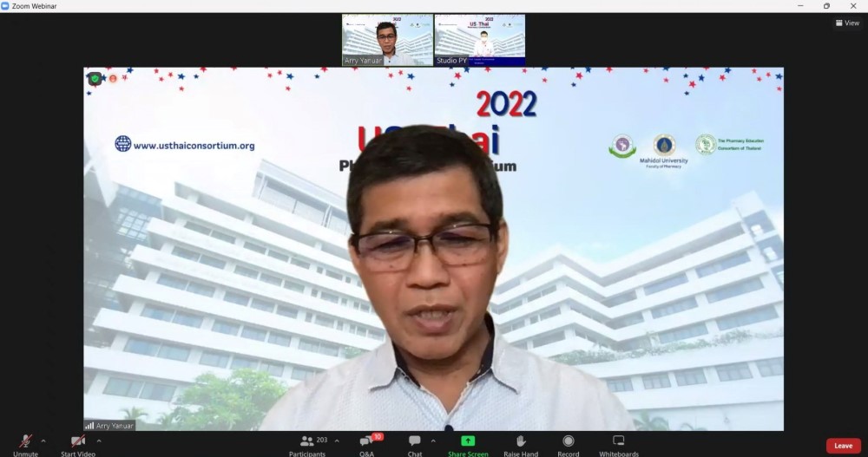Click the green Share Screen button
The image size is (868, 457).
tap(468, 443)
